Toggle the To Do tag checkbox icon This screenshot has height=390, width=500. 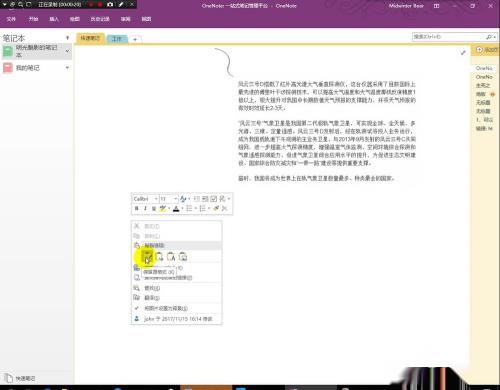[213, 199]
